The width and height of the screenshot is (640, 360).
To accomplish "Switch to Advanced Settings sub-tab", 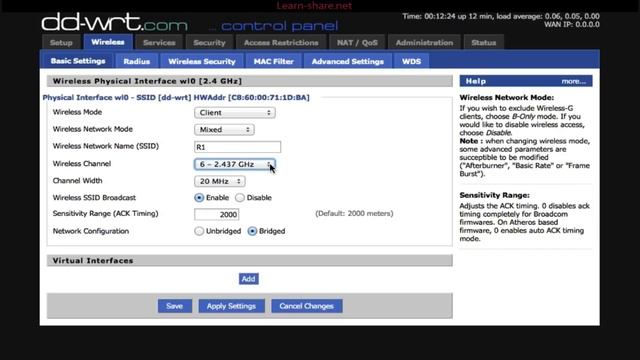I will [x=348, y=61].
